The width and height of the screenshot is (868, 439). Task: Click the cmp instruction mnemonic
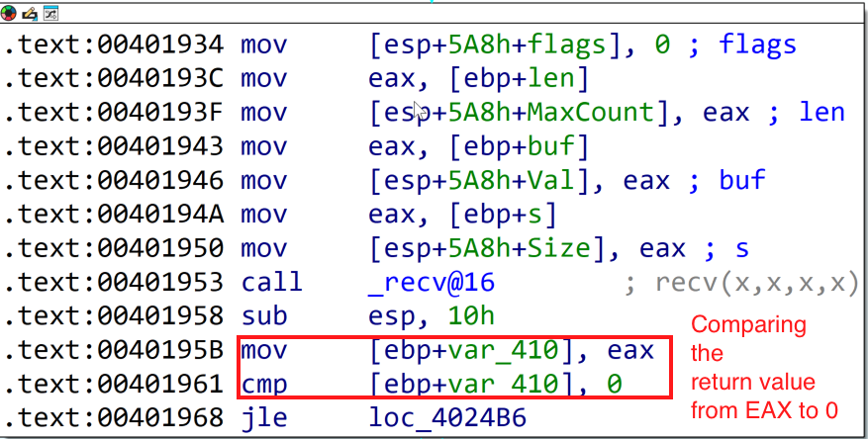263,384
